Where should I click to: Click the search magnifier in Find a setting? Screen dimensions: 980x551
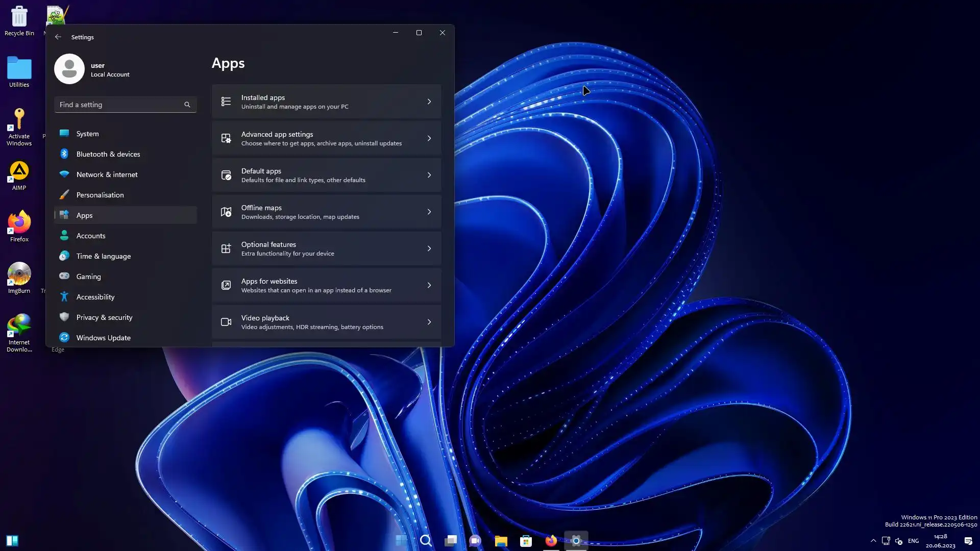[187, 105]
